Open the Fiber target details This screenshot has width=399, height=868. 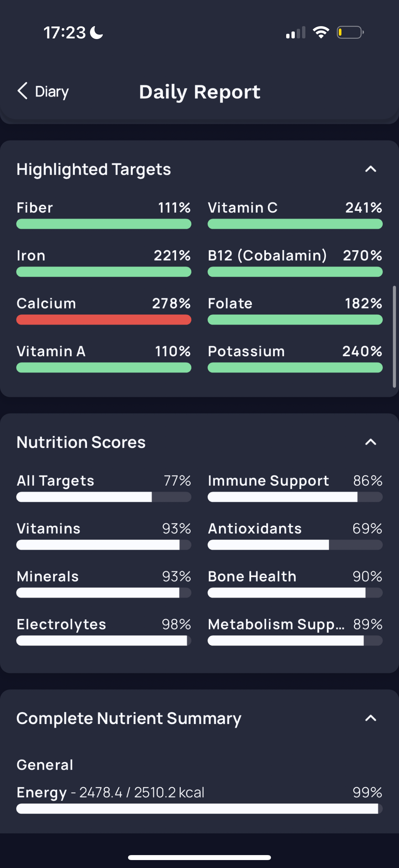103,208
